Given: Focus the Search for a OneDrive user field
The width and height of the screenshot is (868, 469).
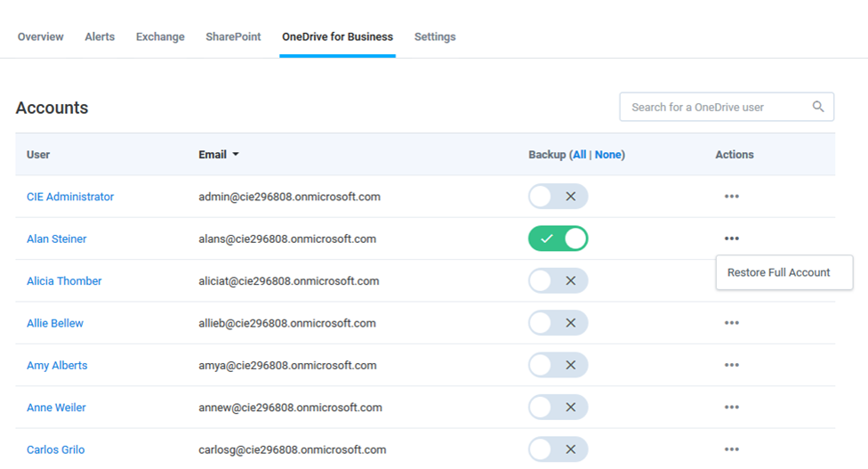Looking at the screenshot, I should [x=727, y=107].
